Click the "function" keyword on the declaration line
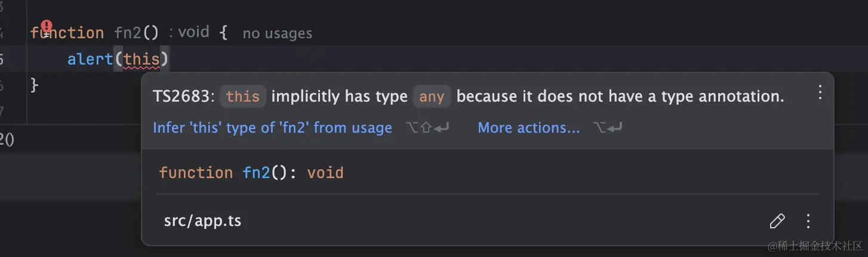 tap(67, 33)
